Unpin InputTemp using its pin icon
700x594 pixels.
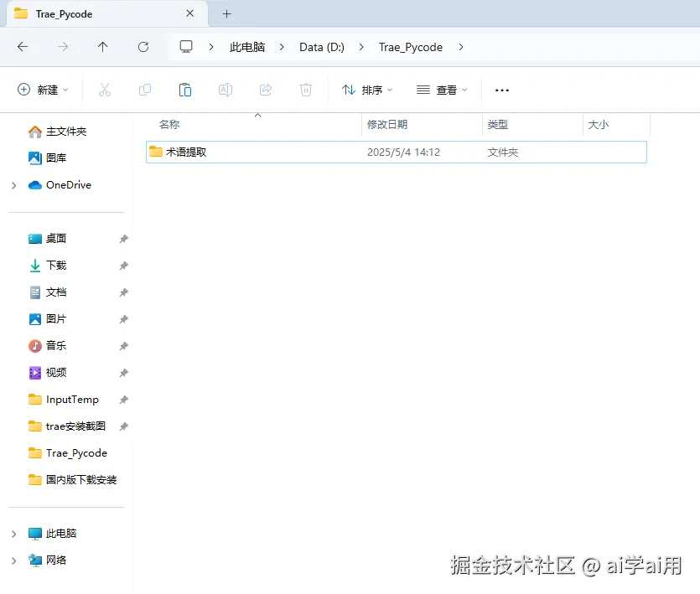[124, 400]
